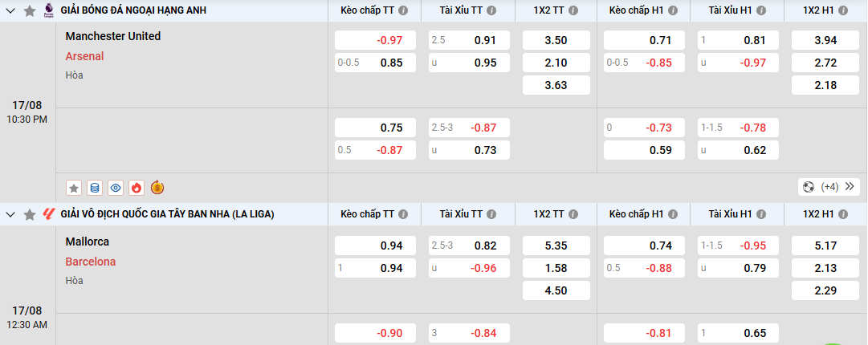The width and height of the screenshot is (868, 345).
Task: Select over 2.5-3 goals odds -0.87
Action: [x=469, y=128]
